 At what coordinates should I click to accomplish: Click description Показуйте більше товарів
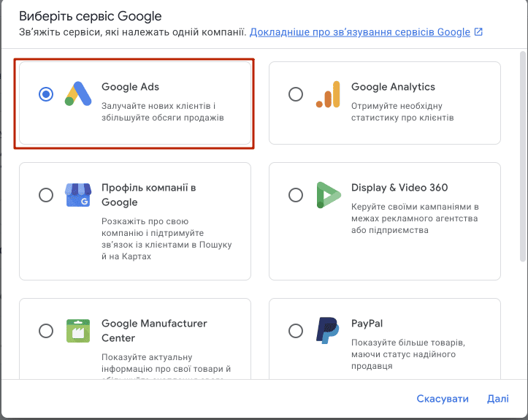408,354
